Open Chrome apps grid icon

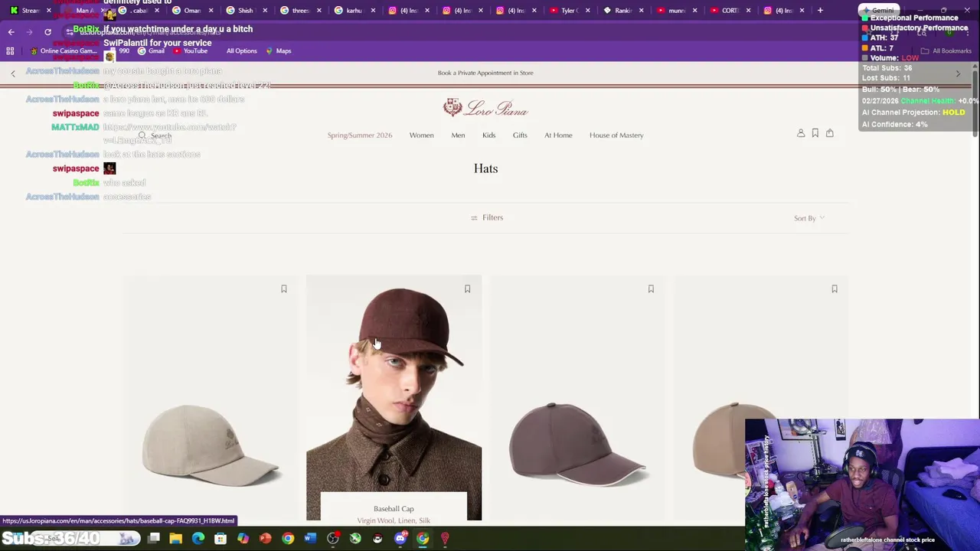click(10, 51)
